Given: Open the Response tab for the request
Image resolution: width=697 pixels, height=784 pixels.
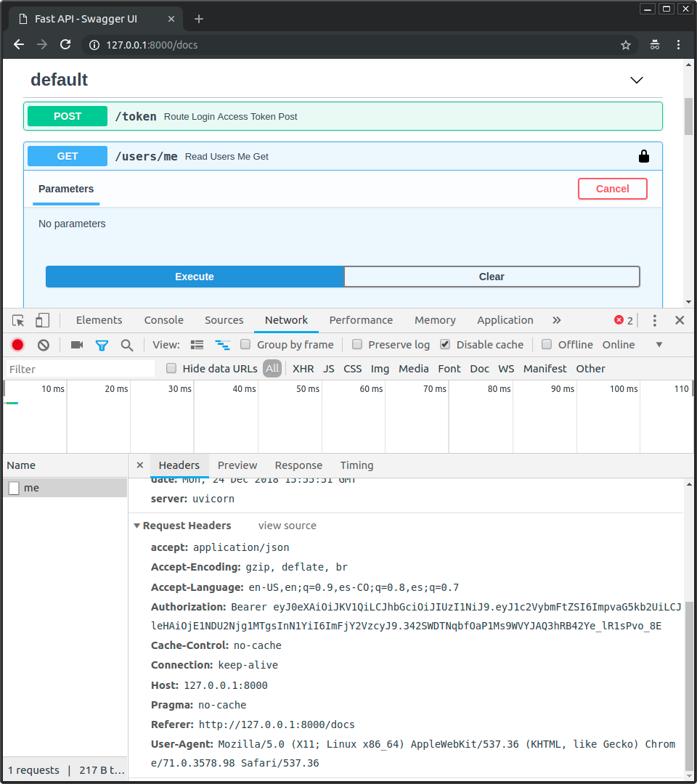Looking at the screenshot, I should coord(298,465).
